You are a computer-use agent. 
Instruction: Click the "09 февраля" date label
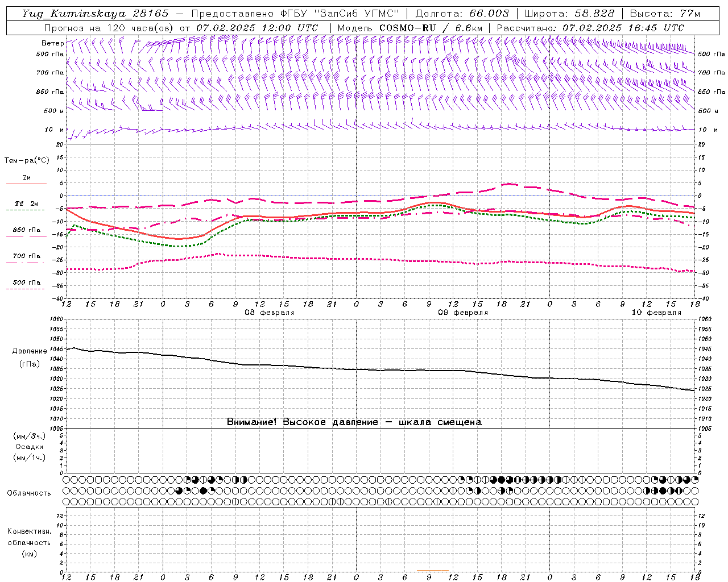pyautogui.click(x=462, y=313)
